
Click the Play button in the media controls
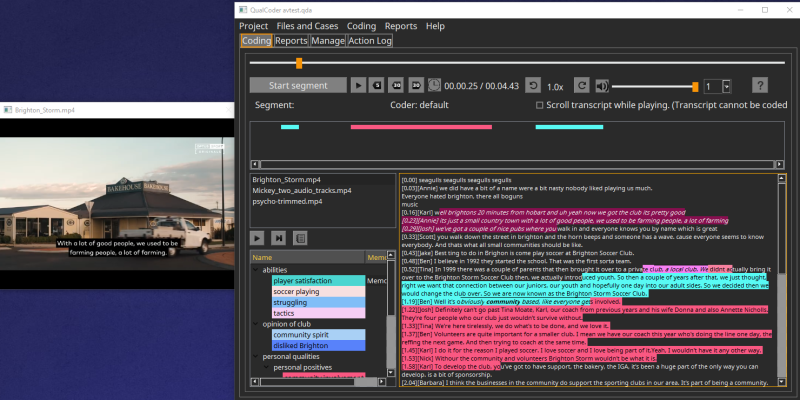click(x=358, y=85)
